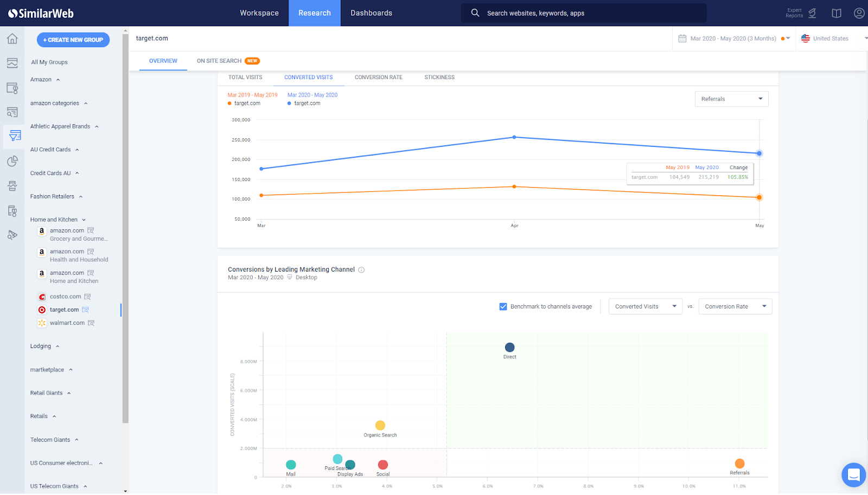Open sidebar icon directly above the funnel icon
Viewport: 868px width, 495px height.
pyautogui.click(x=12, y=112)
